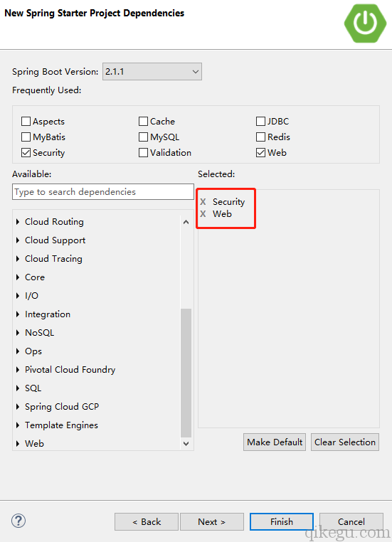The image size is (392, 542).
Task: Select the SQL tree item
Action: pyautogui.click(x=33, y=388)
